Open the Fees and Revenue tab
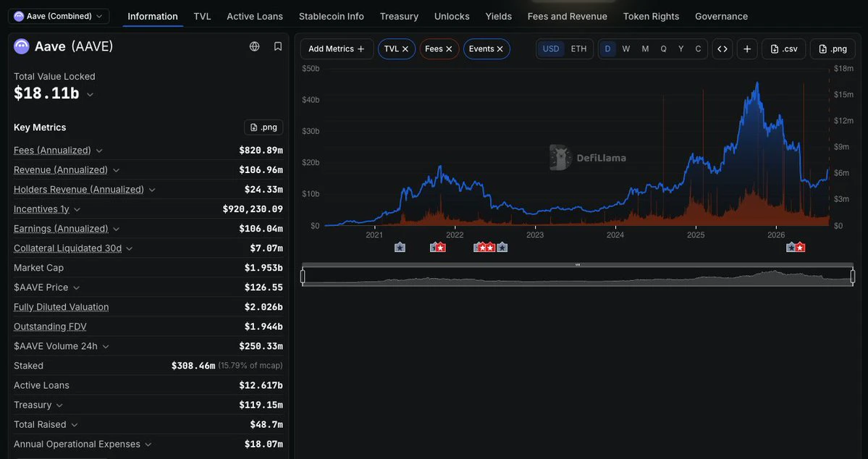 pyautogui.click(x=568, y=17)
